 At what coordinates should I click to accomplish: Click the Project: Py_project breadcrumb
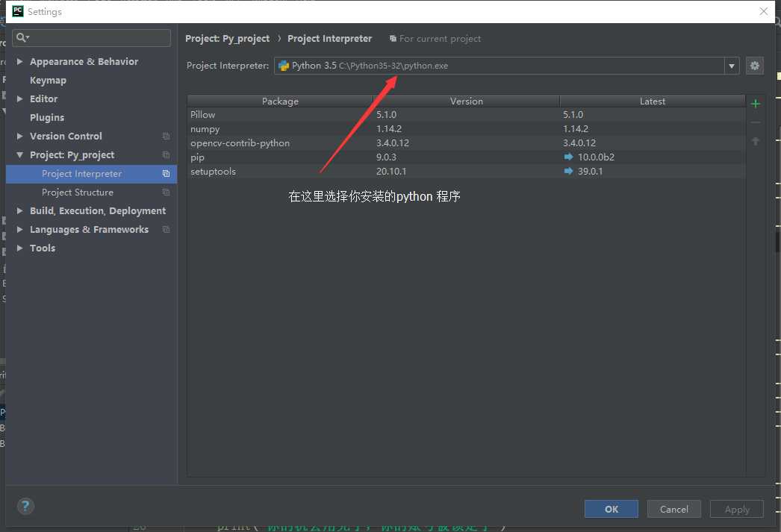[227, 39]
